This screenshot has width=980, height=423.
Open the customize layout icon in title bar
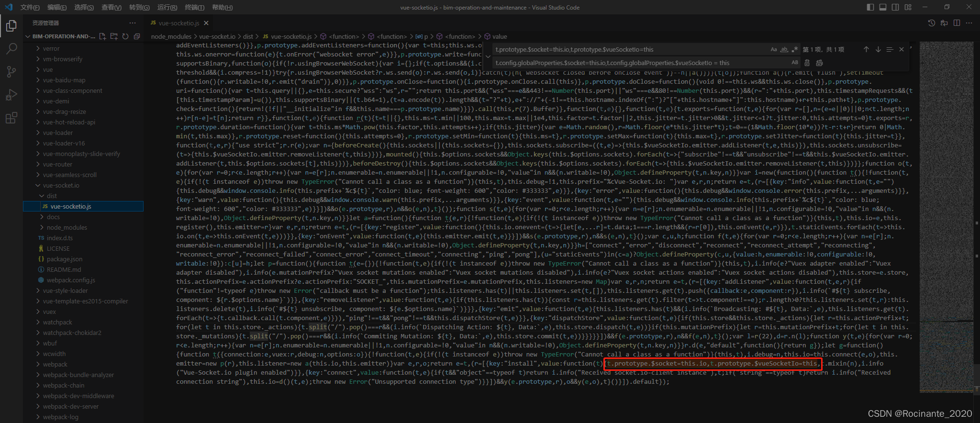pyautogui.click(x=908, y=7)
